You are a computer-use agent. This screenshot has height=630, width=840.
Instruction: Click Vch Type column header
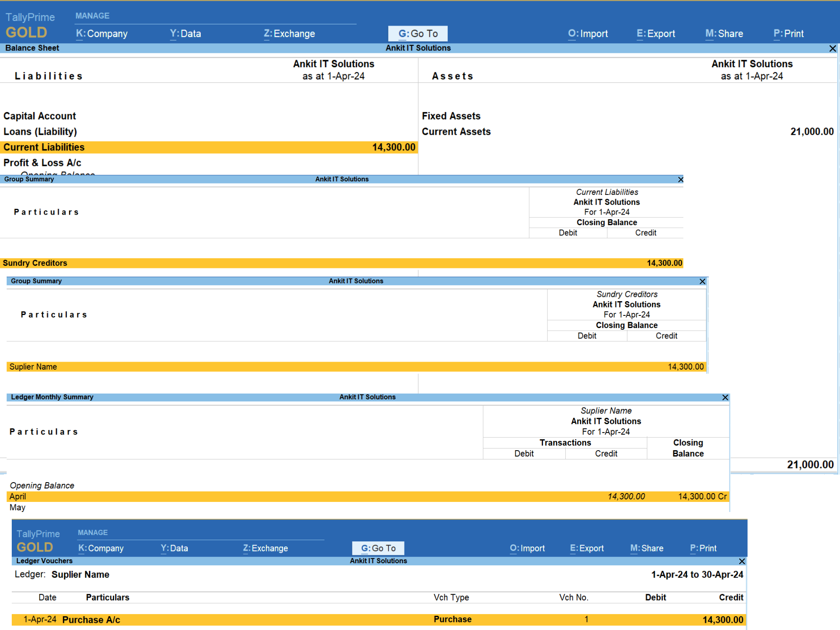pos(451,597)
